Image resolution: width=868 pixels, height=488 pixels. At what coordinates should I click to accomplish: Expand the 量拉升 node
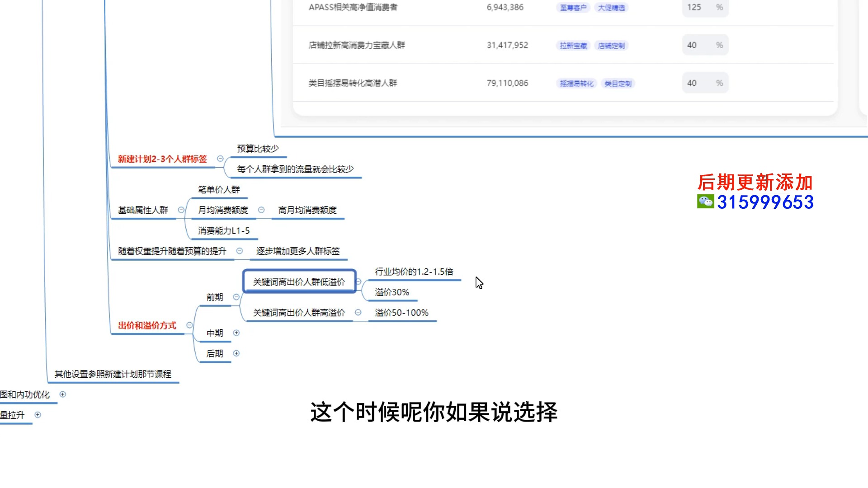pyautogui.click(x=38, y=415)
